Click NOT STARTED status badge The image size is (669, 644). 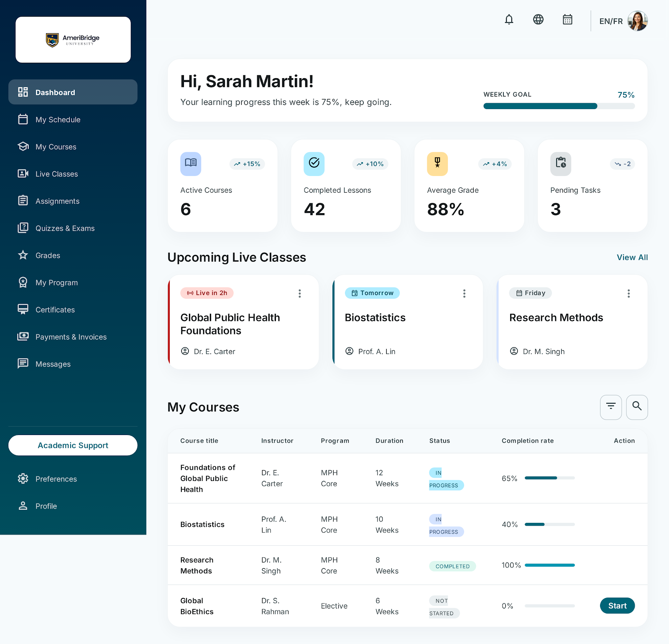(x=444, y=607)
